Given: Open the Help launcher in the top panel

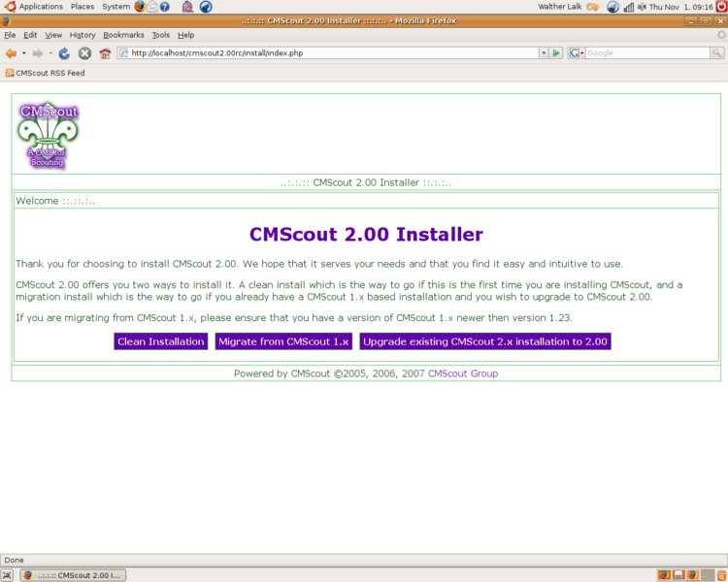Looking at the screenshot, I should pos(165,7).
